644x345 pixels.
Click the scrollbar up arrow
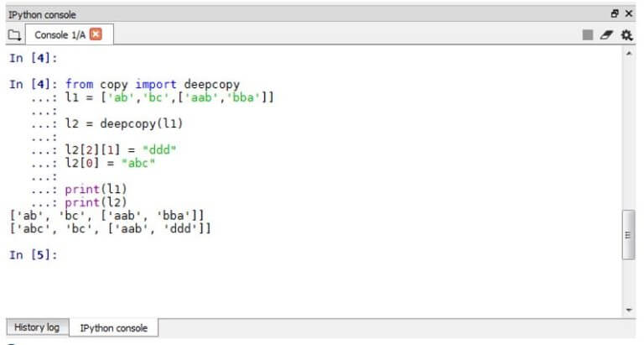pos(629,54)
